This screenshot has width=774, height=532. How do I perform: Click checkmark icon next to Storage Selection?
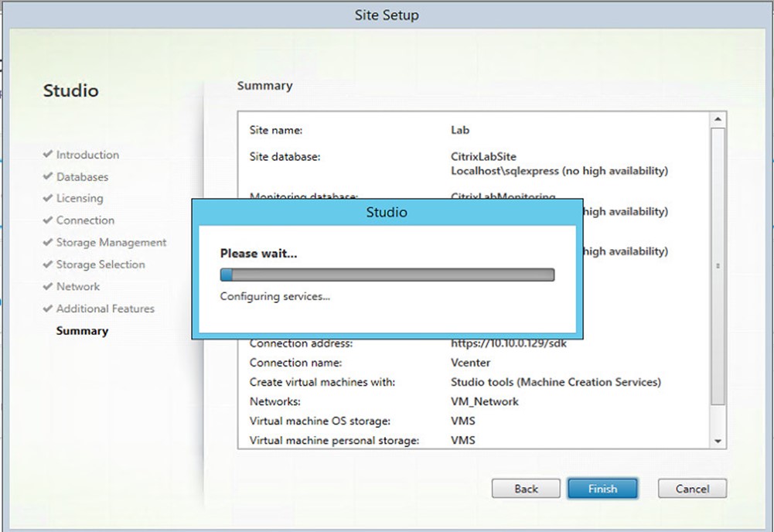click(x=48, y=264)
